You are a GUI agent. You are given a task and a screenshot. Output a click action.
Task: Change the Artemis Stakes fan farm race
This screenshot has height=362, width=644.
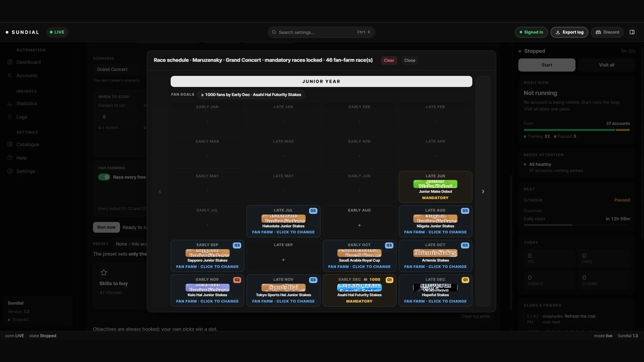coord(435,256)
